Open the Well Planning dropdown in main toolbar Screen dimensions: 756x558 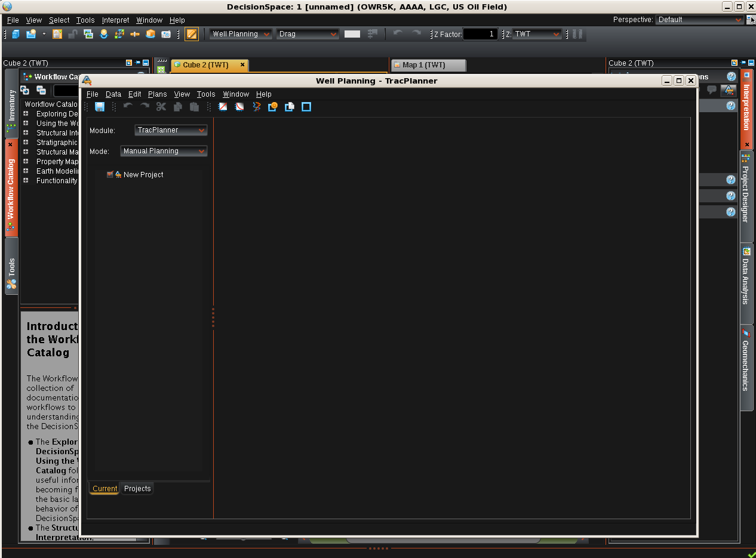coord(241,34)
